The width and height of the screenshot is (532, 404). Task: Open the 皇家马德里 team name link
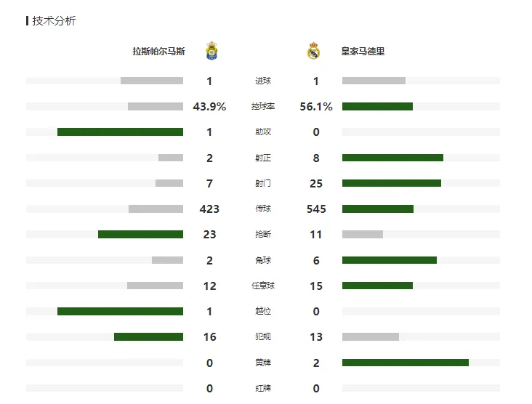pyautogui.click(x=363, y=51)
